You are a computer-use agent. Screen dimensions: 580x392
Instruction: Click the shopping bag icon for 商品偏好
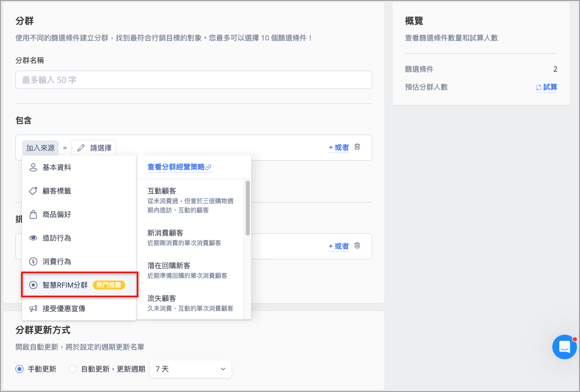tap(33, 214)
